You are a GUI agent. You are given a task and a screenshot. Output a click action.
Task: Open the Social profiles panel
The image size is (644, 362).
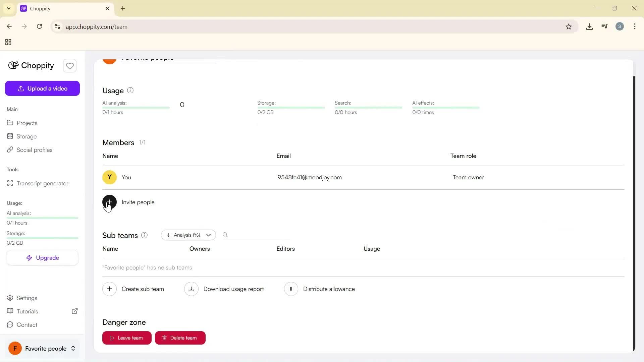point(34,150)
